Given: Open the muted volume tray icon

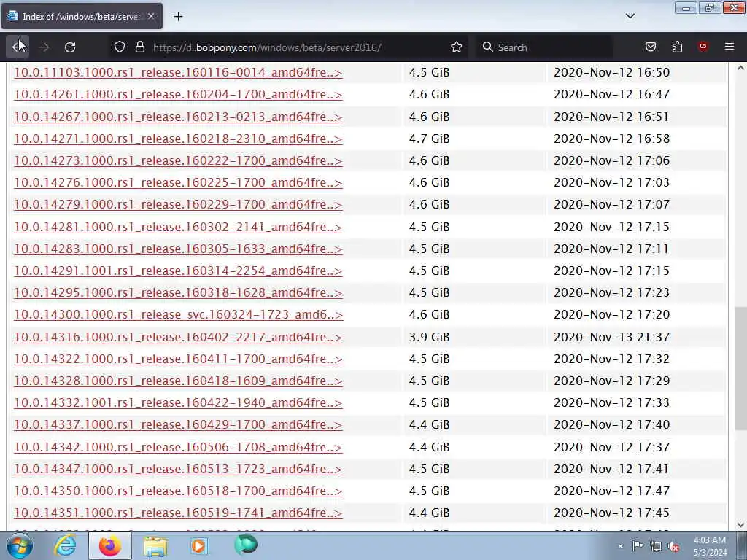Looking at the screenshot, I should 673,547.
